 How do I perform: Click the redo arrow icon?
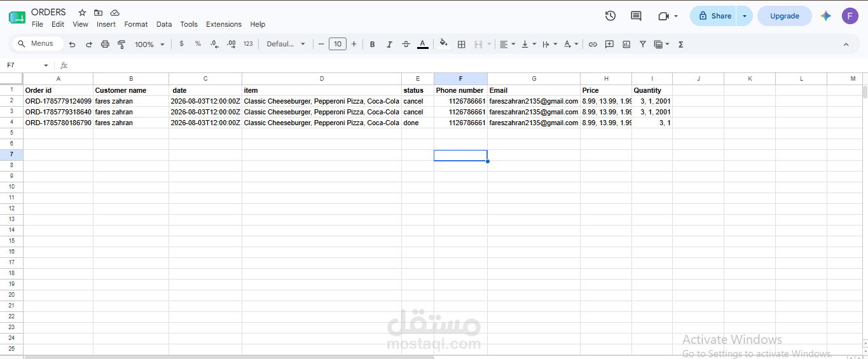(88, 44)
